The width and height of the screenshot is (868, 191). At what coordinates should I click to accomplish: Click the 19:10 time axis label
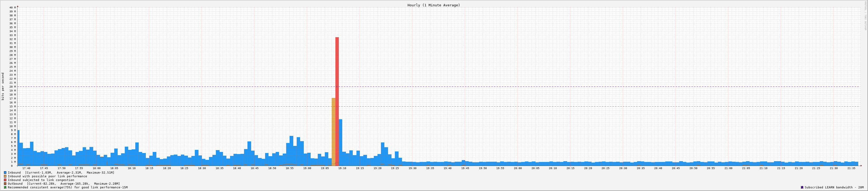342,168
